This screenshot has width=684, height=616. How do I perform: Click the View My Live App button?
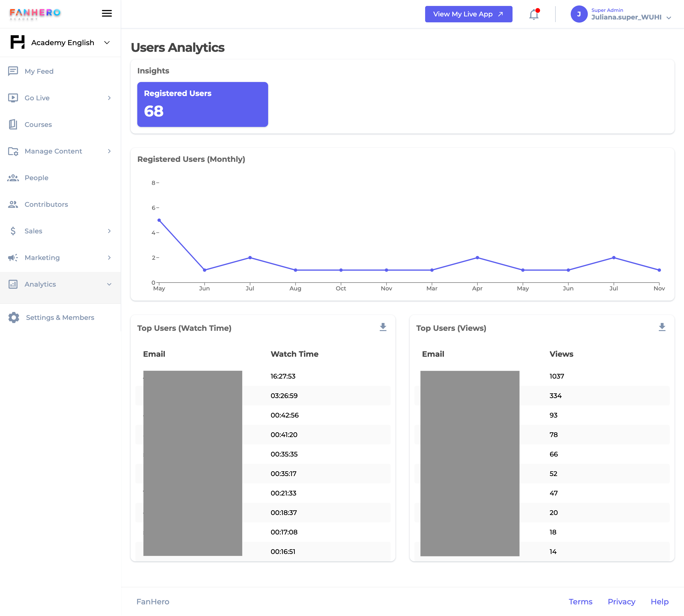coord(468,14)
